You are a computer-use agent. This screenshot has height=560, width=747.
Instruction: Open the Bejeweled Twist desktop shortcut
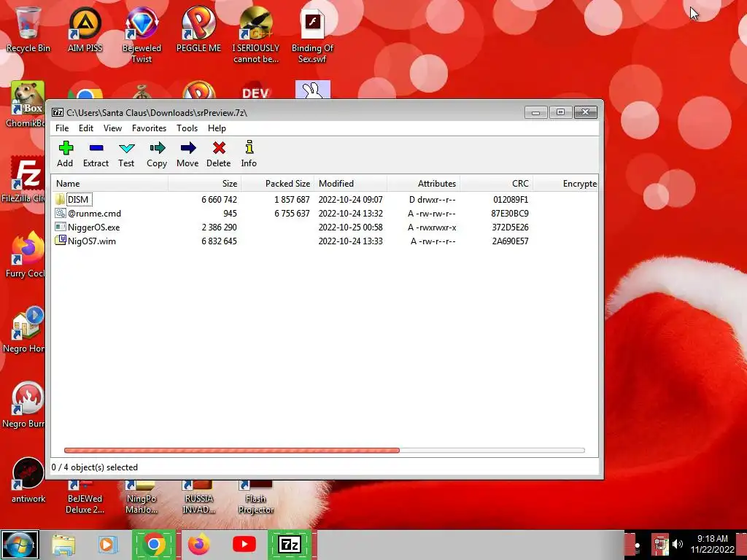coord(142,35)
